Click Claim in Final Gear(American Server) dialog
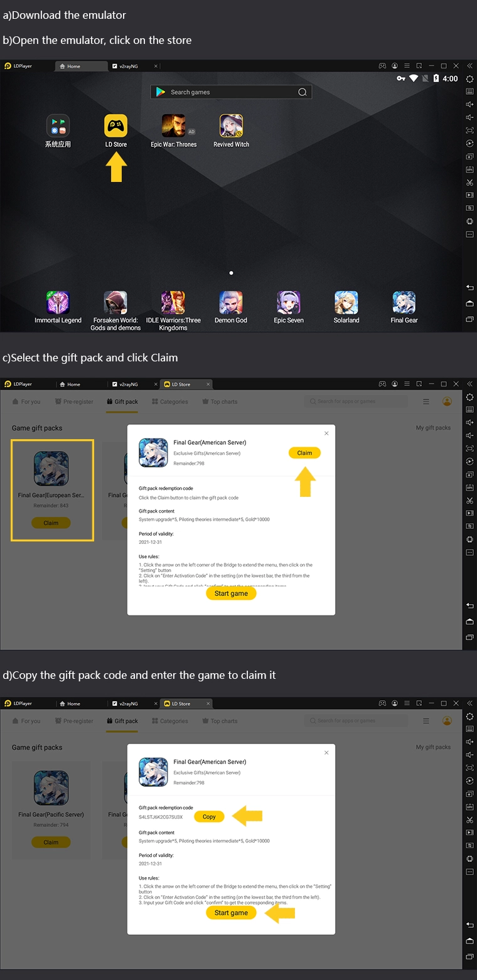The image size is (477, 980). click(x=304, y=453)
